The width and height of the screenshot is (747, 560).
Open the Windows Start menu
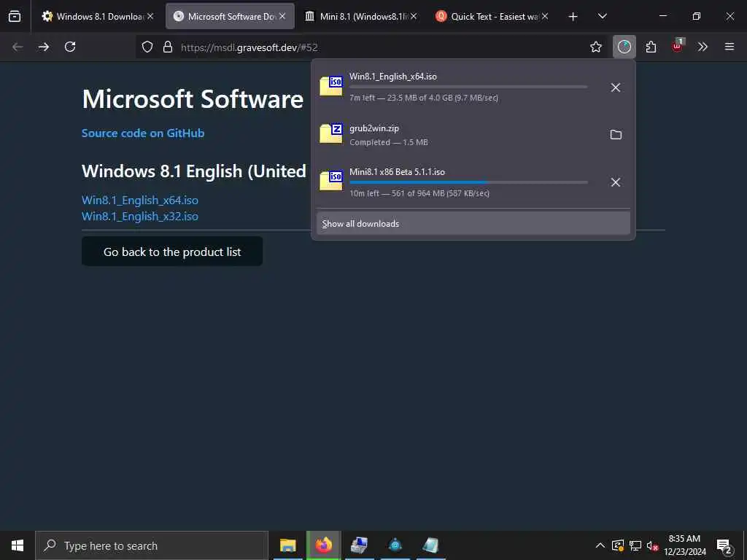18,545
